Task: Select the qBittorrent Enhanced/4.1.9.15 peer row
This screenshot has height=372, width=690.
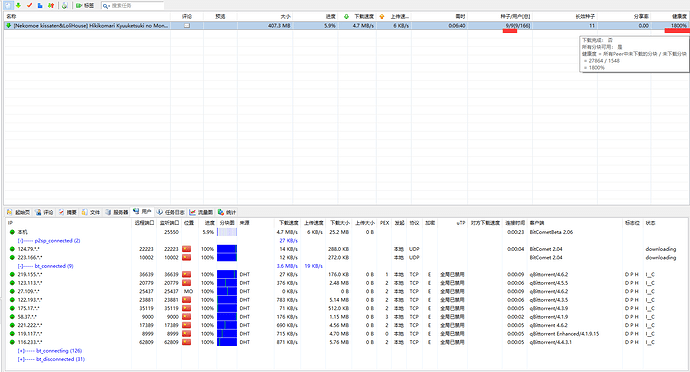Action: coord(345,333)
